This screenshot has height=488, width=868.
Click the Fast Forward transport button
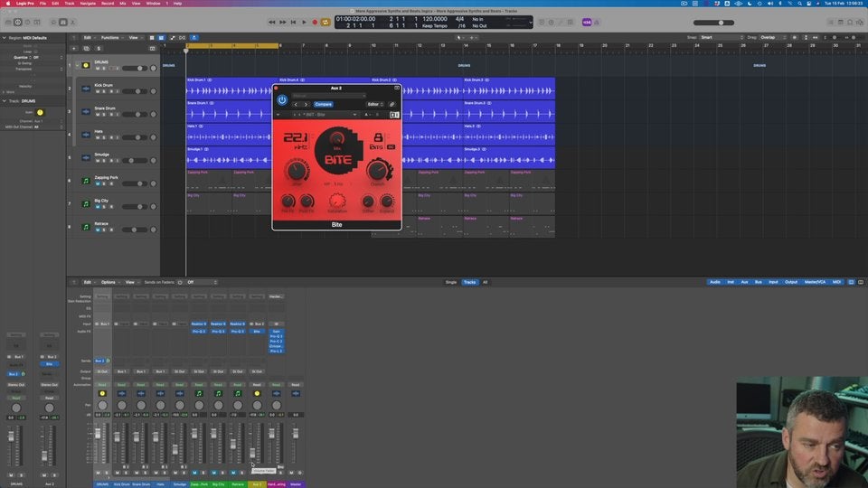(283, 22)
